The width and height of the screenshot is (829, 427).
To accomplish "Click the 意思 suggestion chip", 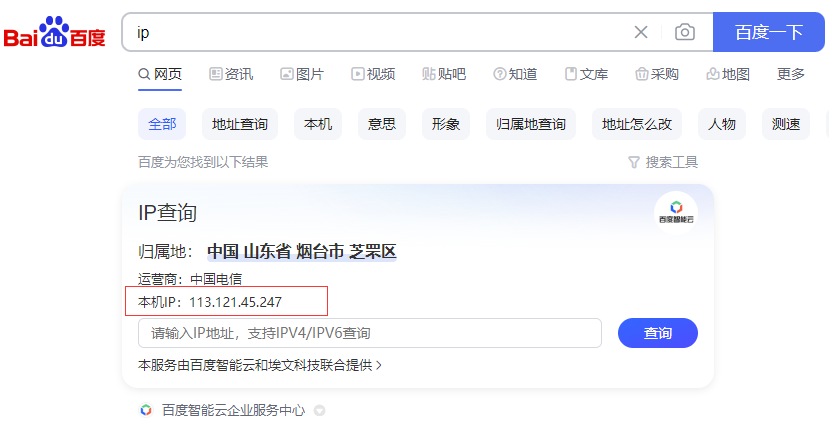I will tap(382, 124).
